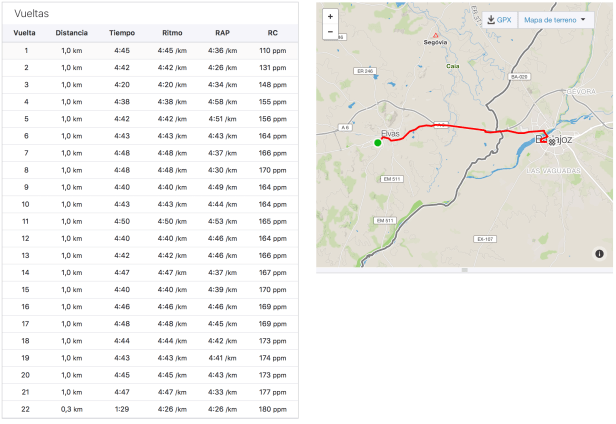
Task: Click the checkered finish marker in Badajoz
Action: 551,143
